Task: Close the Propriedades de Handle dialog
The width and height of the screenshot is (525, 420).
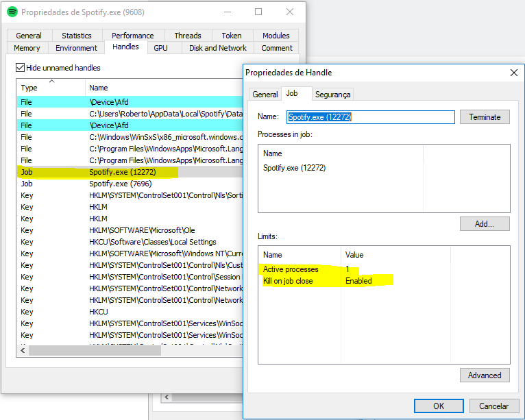Action: (514, 73)
